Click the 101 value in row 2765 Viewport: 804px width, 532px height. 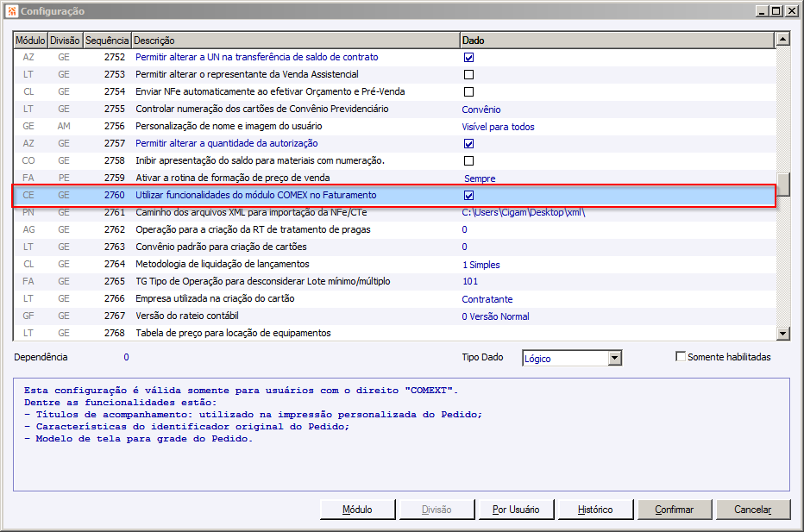click(x=469, y=281)
